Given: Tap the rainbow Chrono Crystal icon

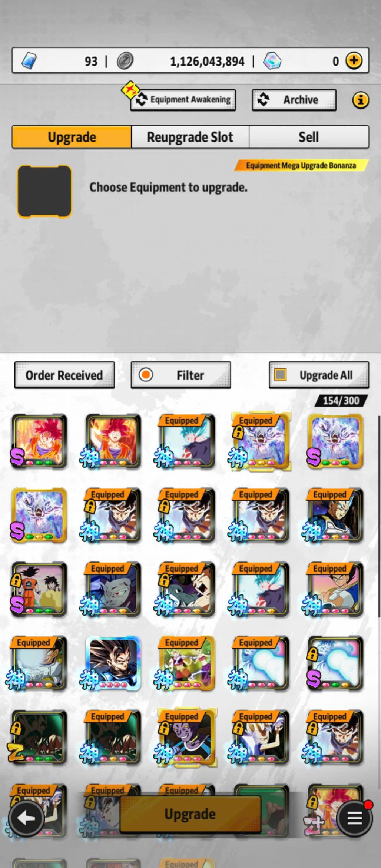Looking at the screenshot, I should (x=272, y=60).
